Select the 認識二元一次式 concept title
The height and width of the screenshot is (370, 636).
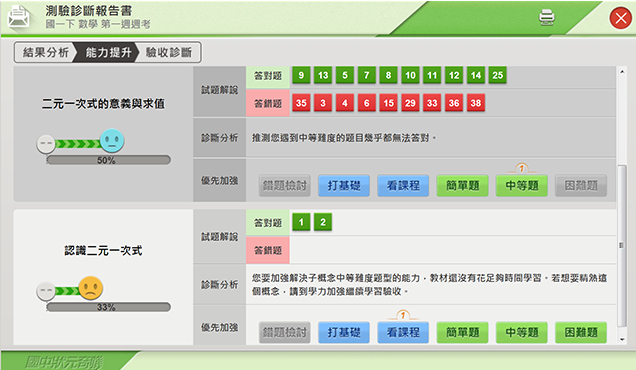click(x=103, y=251)
